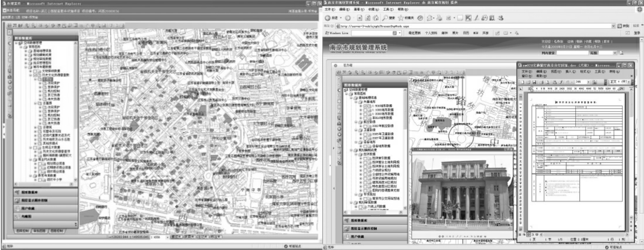The image size is (644, 250).
Task: Click the IE Print icon
Action: click(439, 18)
